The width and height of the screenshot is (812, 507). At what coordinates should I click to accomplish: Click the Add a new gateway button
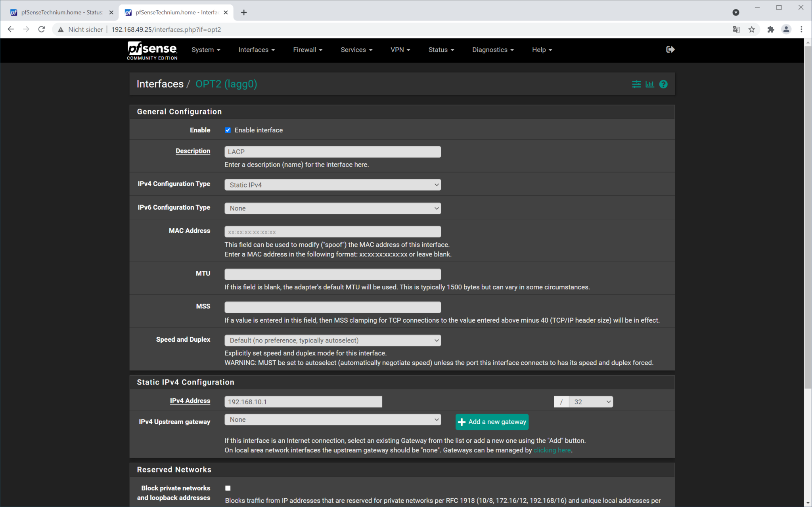(492, 422)
